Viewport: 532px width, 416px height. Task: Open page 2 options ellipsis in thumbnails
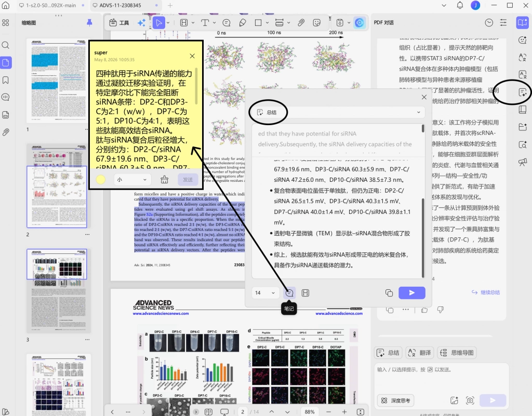(87, 234)
